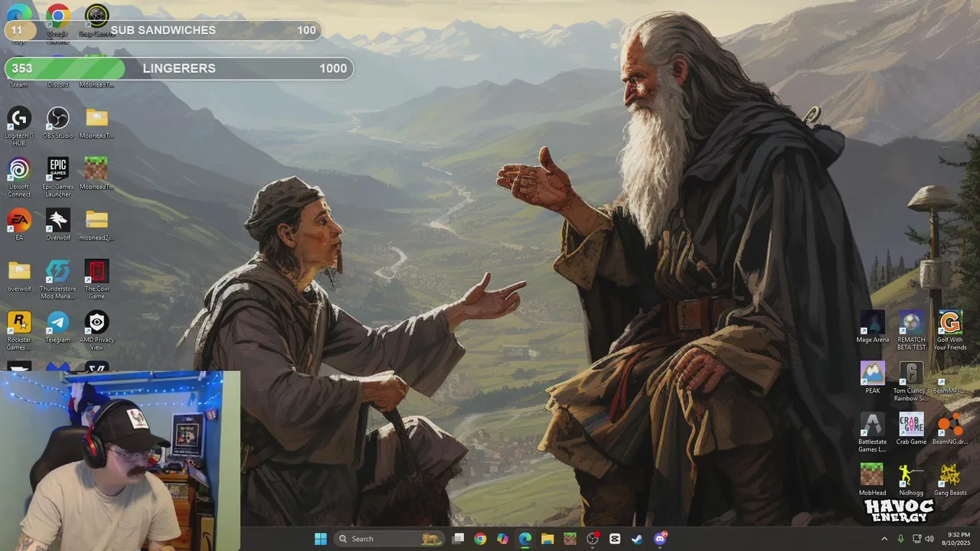
Task: Select the Crab Game shortcut
Action: (x=911, y=429)
